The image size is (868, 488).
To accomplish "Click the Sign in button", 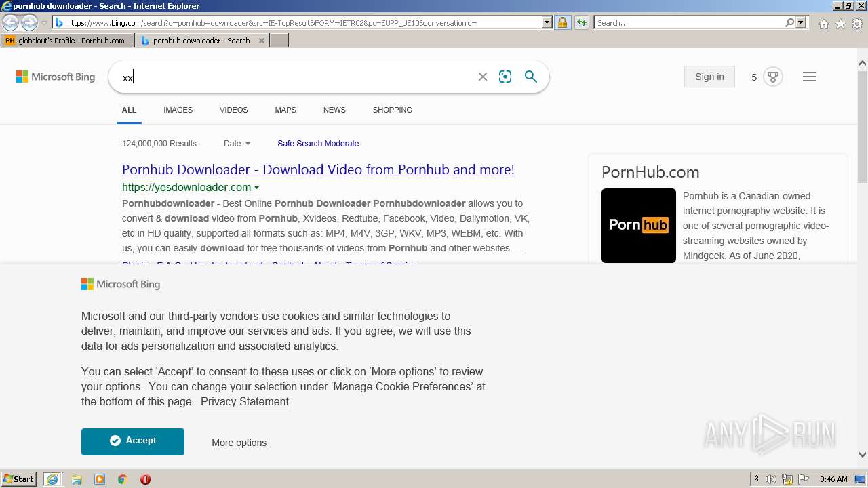I will (709, 77).
